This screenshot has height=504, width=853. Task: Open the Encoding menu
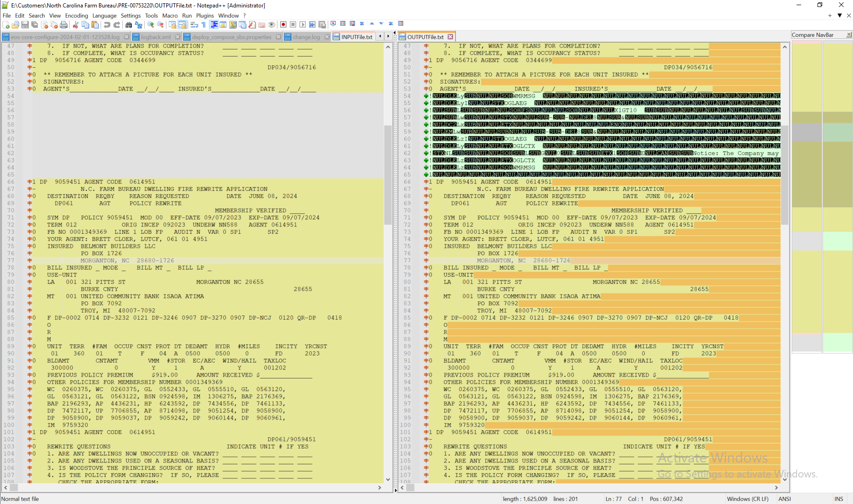click(77, 15)
